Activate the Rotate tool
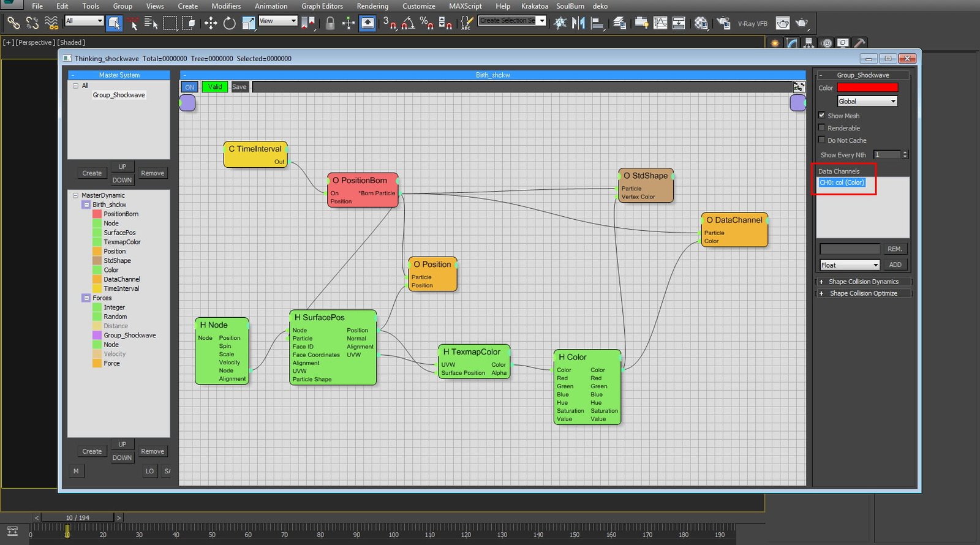This screenshot has height=545, width=980. click(229, 23)
